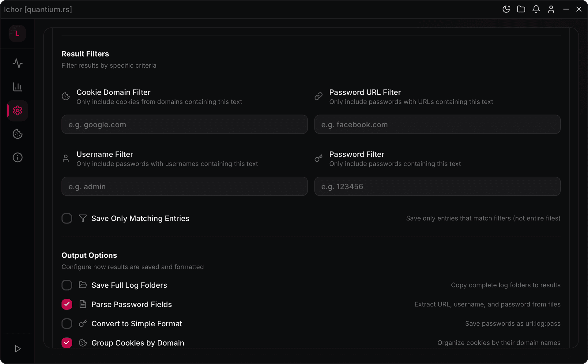Open the user account icon in title bar

(x=551, y=9)
